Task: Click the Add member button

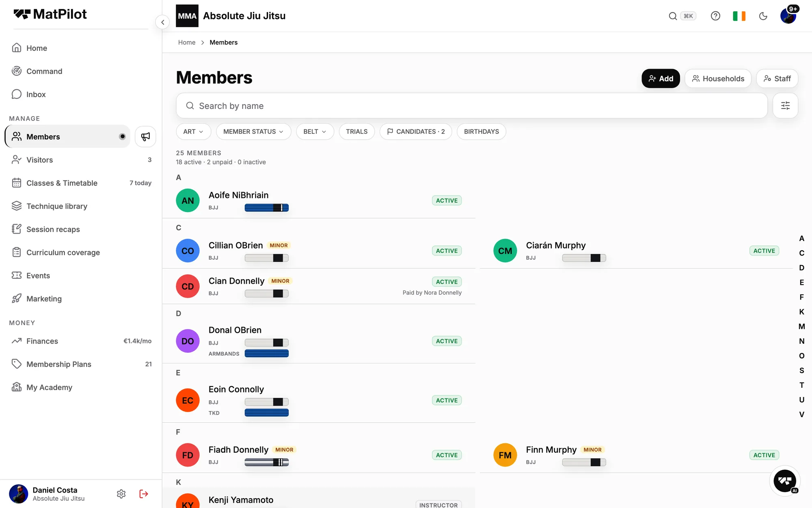Action: click(661, 78)
